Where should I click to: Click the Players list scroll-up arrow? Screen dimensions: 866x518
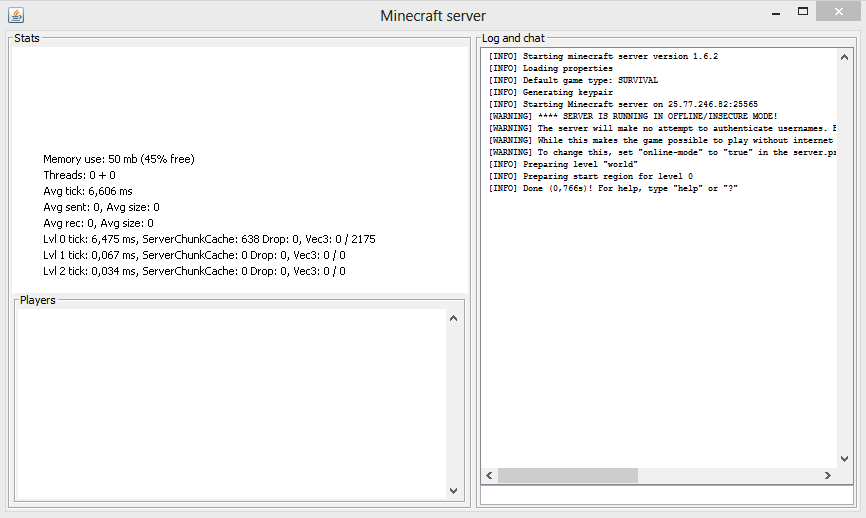pos(453,318)
